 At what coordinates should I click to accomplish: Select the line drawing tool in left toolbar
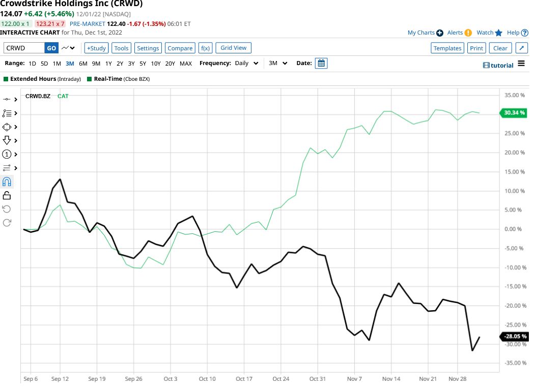tap(7, 100)
